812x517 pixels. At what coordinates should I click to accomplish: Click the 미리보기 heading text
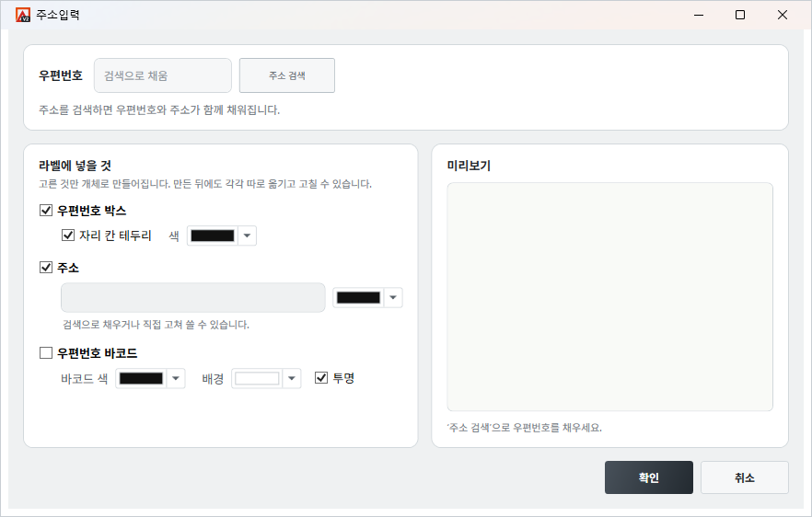click(x=469, y=166)
